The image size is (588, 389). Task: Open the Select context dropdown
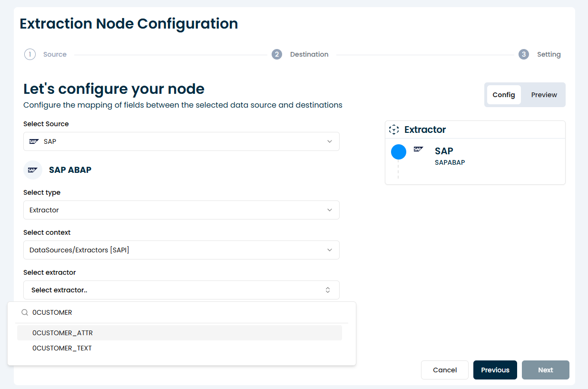[x=181, y=250]
